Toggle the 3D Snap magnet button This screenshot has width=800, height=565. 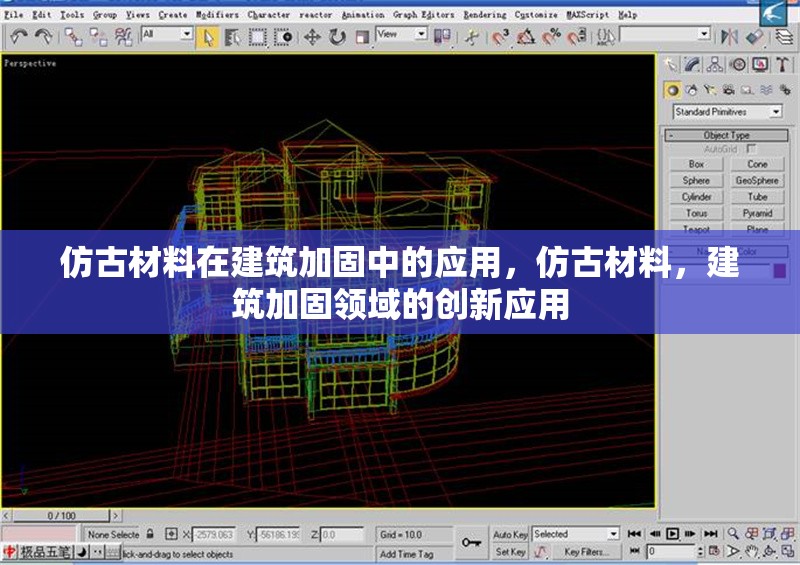[x=502, y=37]
